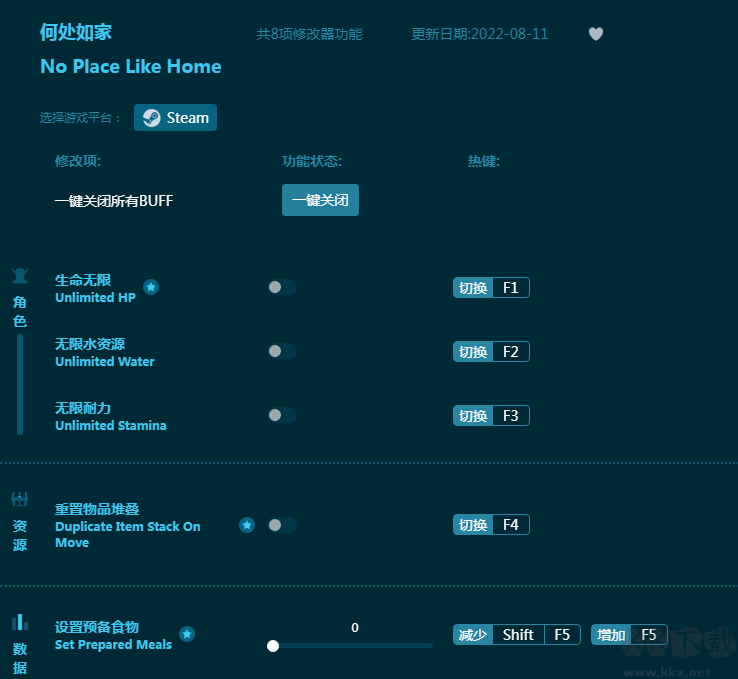The width and height of the screenshot is (738, 679).
Task: Select the 资源 resources category icon
Action: [20, 499]
